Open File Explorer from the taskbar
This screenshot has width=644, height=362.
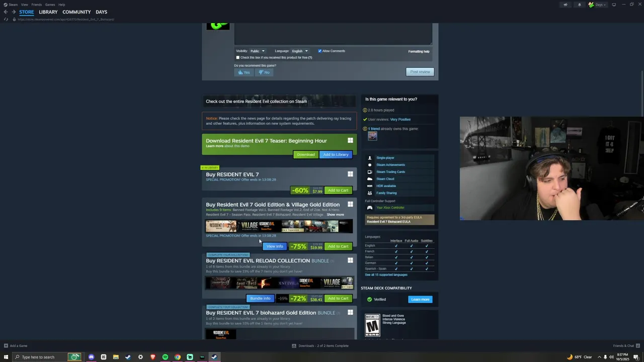coord(116,357)
